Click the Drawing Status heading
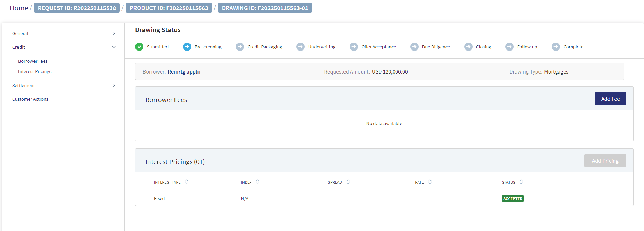The width and height of the screenshot is (644, 231). [x=158, y=30]
